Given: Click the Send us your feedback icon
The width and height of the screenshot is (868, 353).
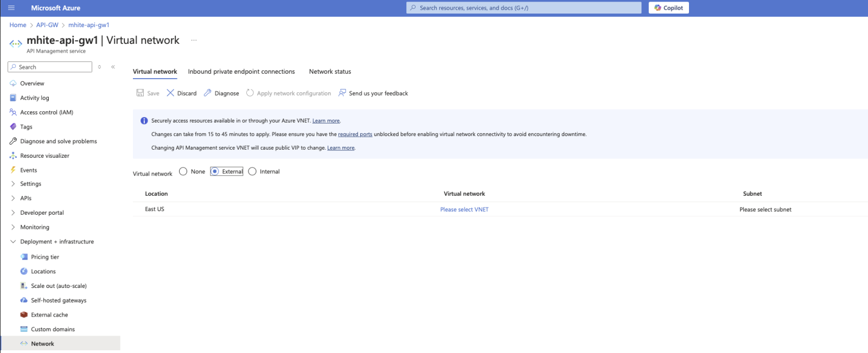Looking at the screenshot, I should (x=342, y=93).
